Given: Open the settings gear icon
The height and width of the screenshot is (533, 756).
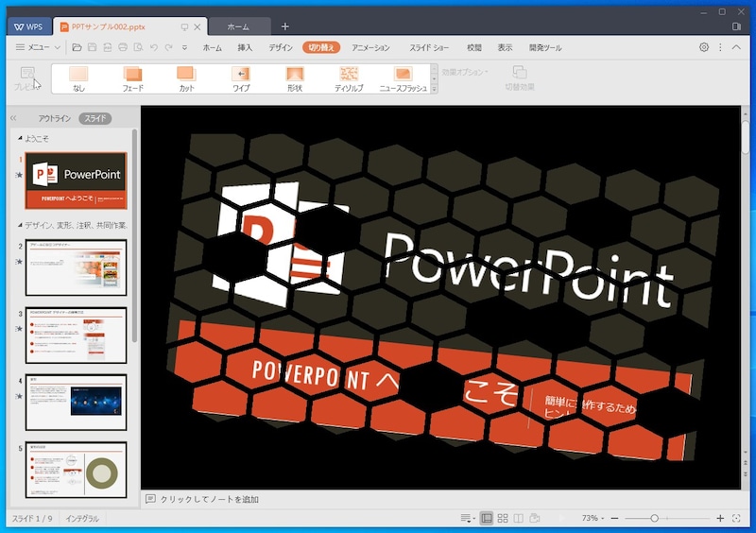Looking at the screenshot, I should point(704,47).
